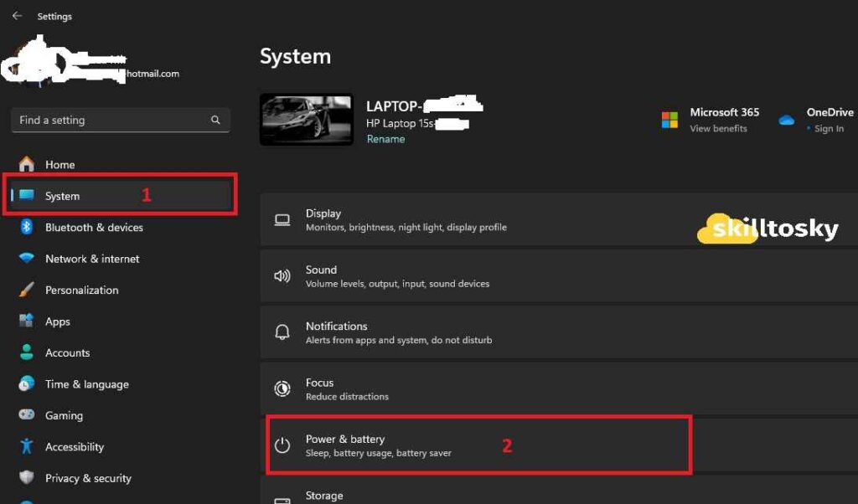
Task: Click the Microsoft 365 logo
Action: [670, 119]
